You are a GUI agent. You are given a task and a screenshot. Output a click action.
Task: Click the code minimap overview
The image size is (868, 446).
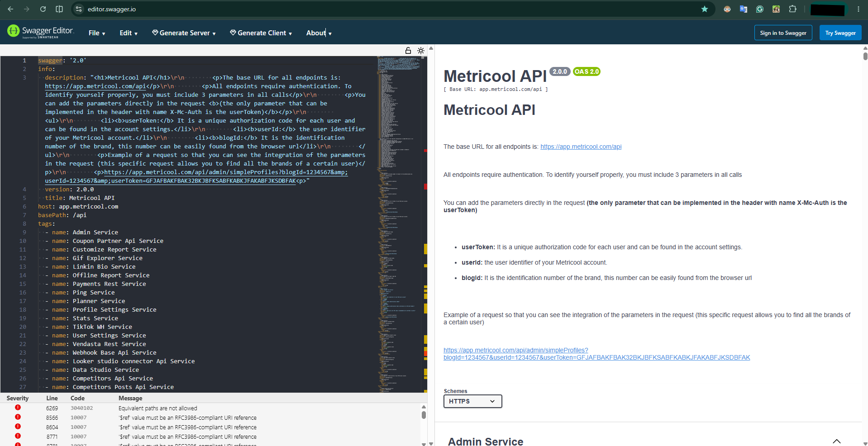pos(400,224)
